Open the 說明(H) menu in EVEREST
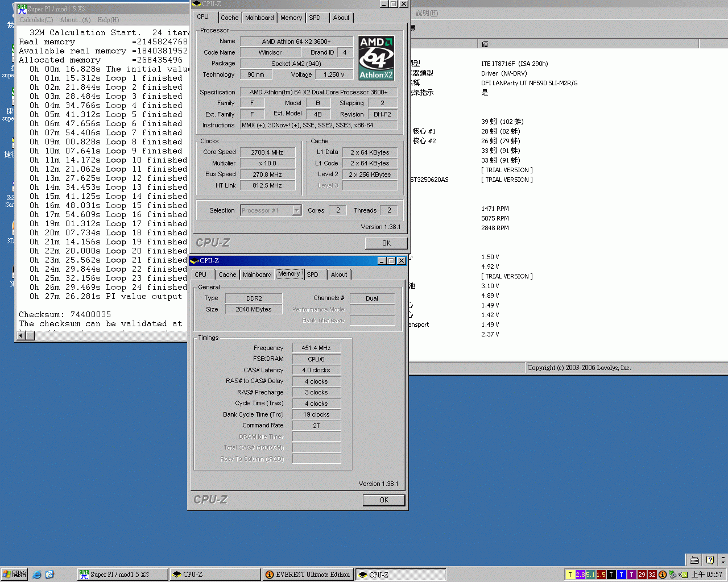The width and height of the screenshot is (728, 582). pos(427,13)
